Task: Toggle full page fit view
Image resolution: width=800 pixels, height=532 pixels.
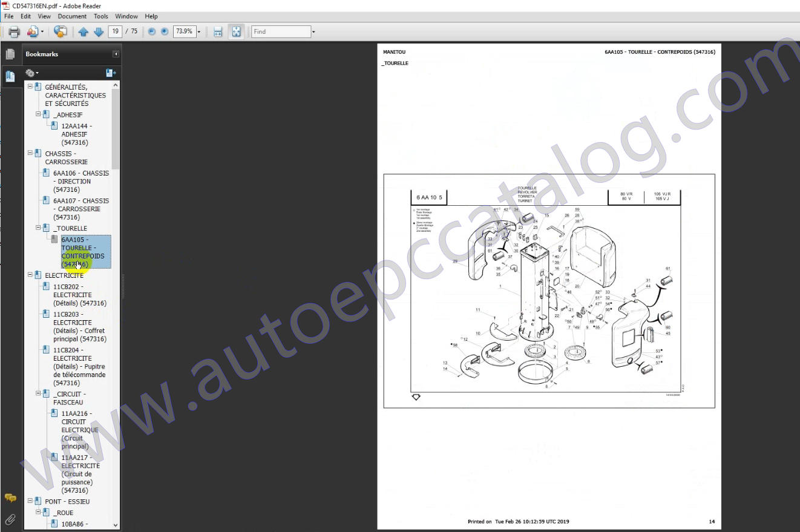Action: (235, 31)
